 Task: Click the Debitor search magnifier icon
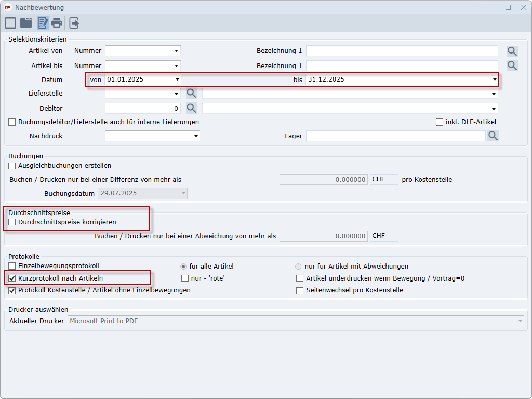tap(192, 108)
